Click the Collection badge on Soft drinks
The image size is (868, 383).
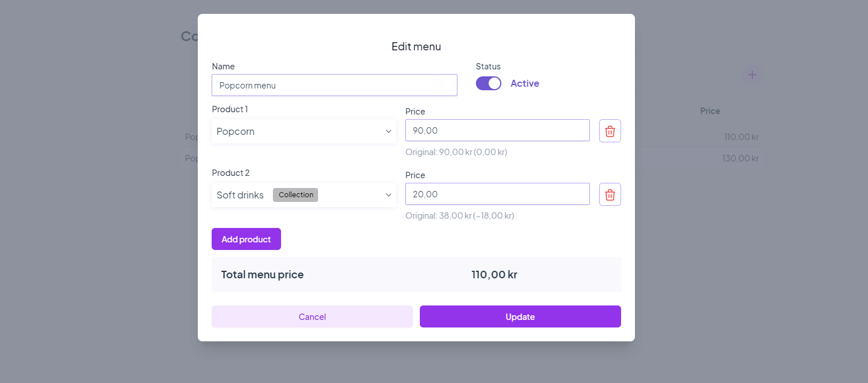coord(296,195)
